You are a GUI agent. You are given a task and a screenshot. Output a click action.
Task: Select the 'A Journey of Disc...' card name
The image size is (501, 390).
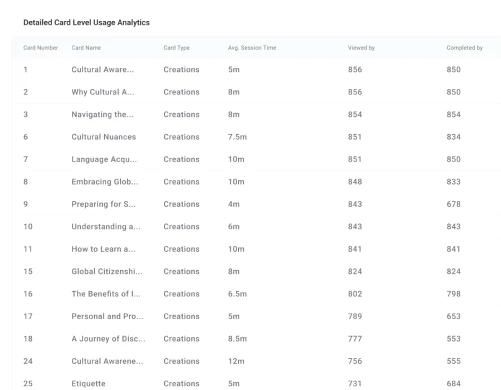108,339
